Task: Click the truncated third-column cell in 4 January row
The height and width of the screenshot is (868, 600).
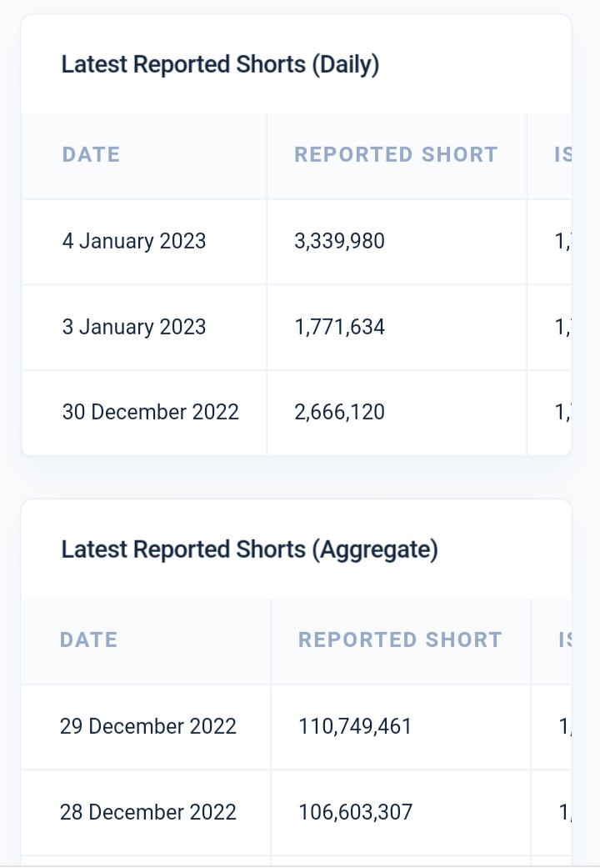Action: coord(561,242)
